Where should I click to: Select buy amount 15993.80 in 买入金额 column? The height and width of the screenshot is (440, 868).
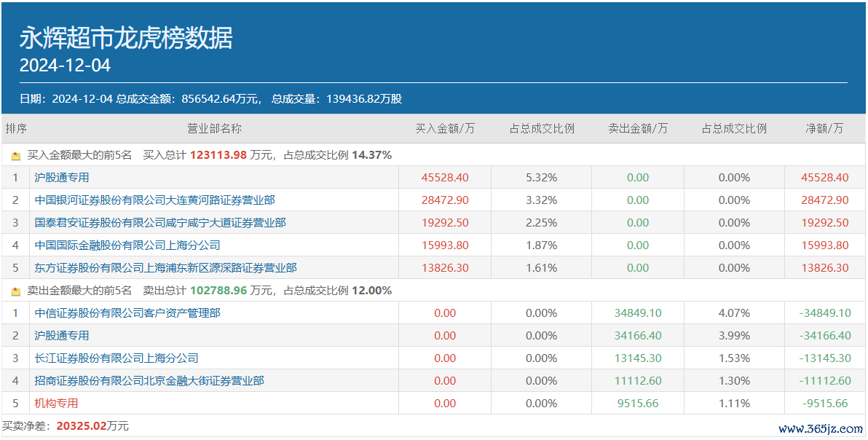point(445,245)
